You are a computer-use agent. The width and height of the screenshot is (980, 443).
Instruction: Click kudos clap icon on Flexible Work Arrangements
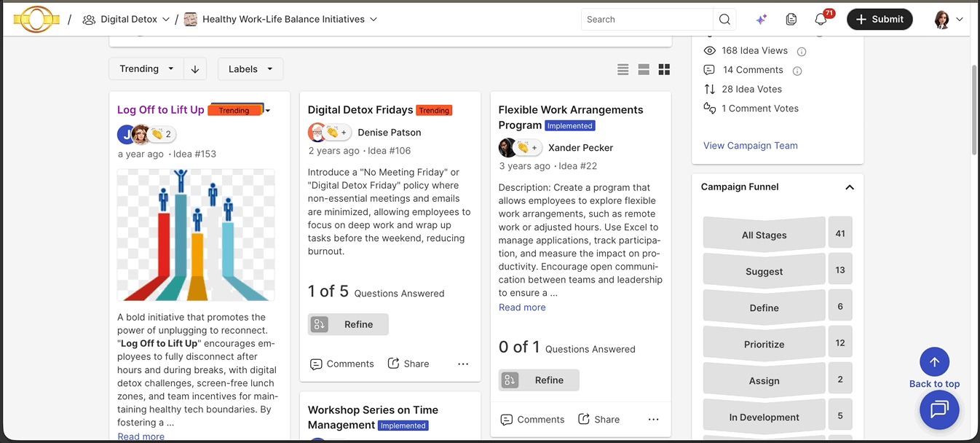[523, 147]
